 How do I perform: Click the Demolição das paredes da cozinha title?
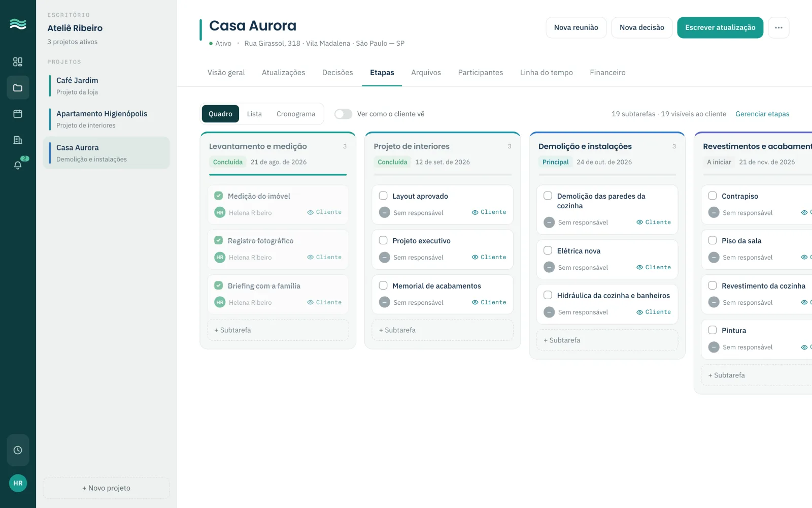[601, 201]
